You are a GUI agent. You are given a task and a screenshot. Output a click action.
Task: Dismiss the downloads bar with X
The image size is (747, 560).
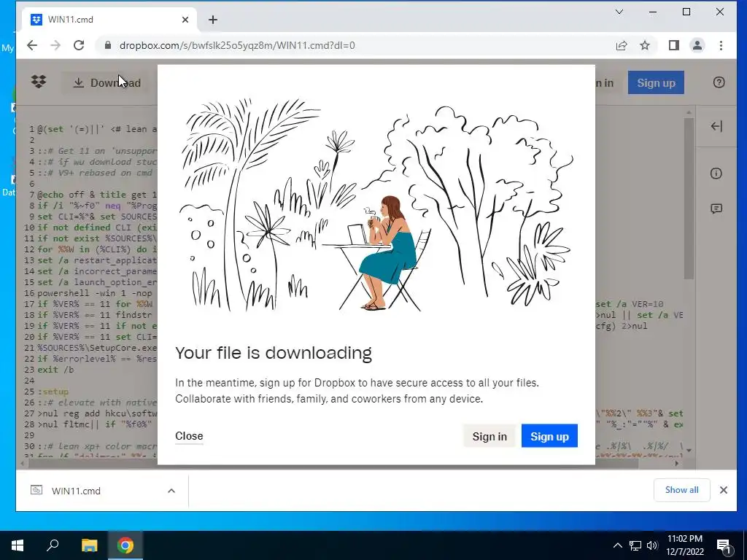[723, 490]
